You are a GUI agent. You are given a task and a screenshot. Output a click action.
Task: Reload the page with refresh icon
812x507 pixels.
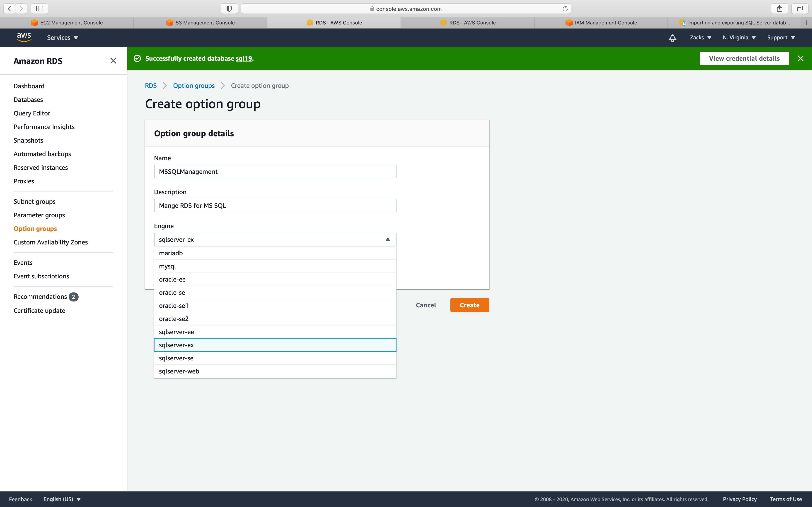pos(565,9)
